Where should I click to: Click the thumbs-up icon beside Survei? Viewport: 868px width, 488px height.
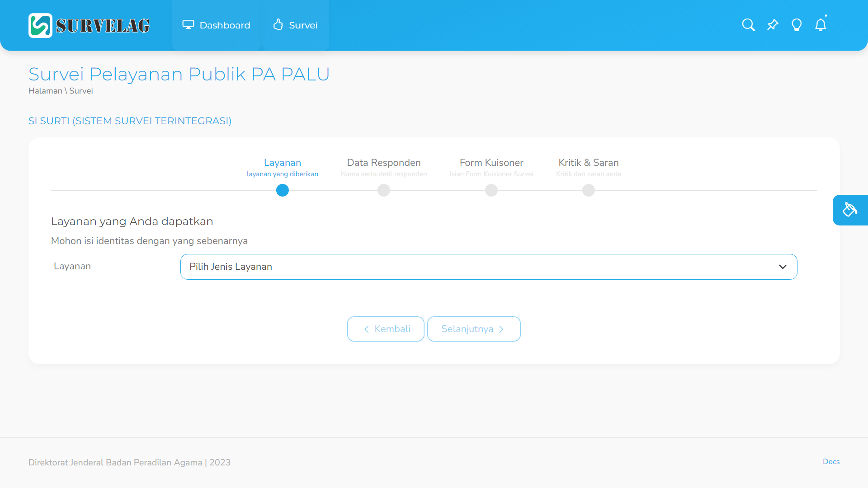(x=278, y=24)
